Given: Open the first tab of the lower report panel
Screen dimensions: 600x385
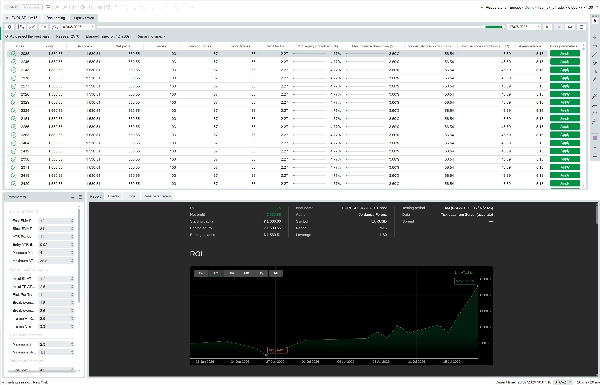Looking at the screenshot, I should pyautogui.click(x=96, y=196).
